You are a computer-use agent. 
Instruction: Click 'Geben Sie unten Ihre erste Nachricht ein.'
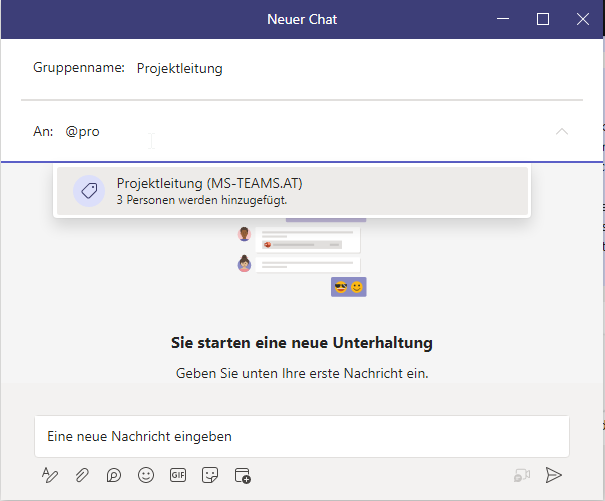(x=302, y=374)
